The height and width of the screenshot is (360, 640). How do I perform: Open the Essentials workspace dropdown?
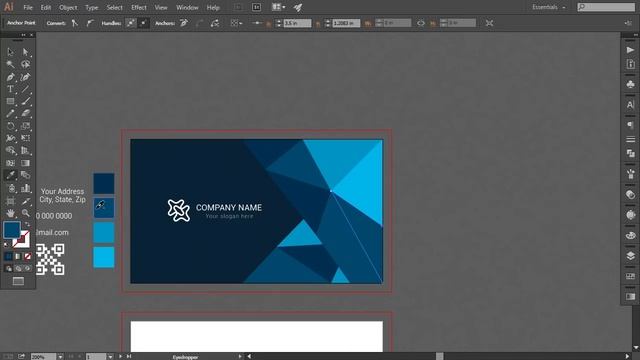(549, 7)
